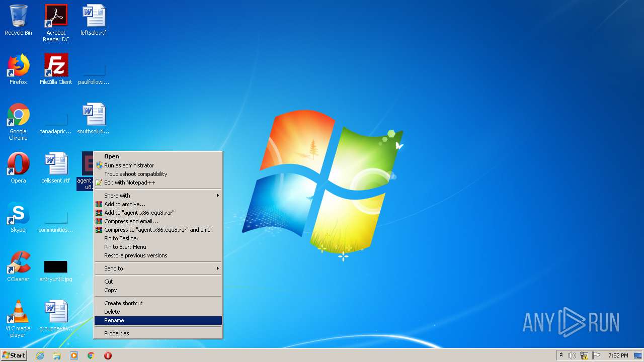Choose Restore previous versions
644x362 pixels.
[x=158, y=255]
